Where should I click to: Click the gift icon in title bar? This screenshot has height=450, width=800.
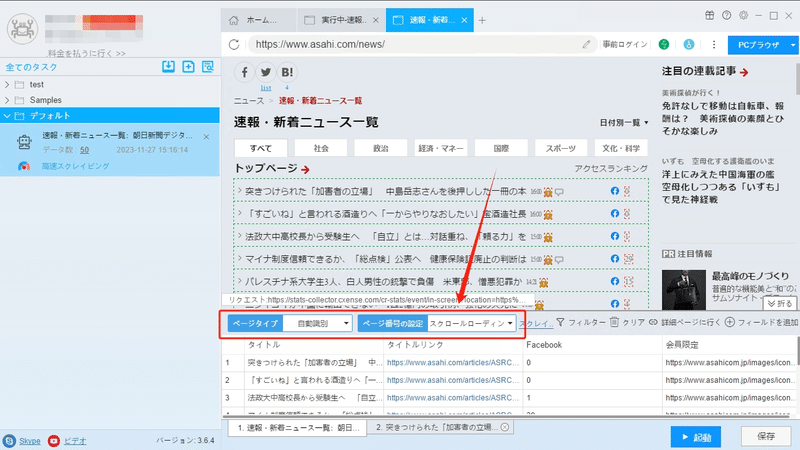tap(710, 15)
